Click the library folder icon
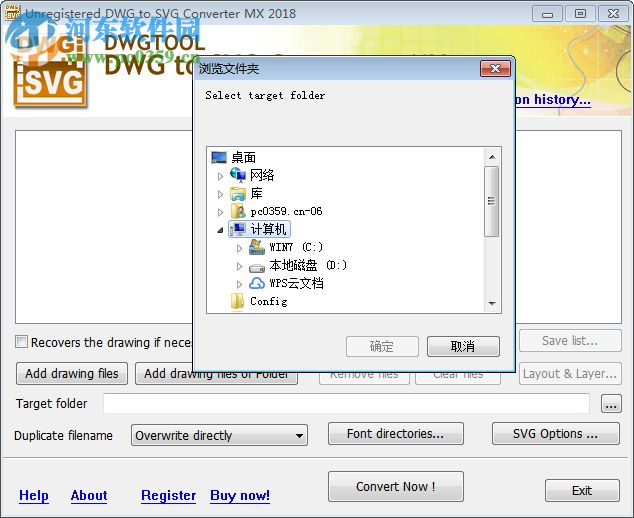This screenshot has height=518, width=634. tap(238, 194)
